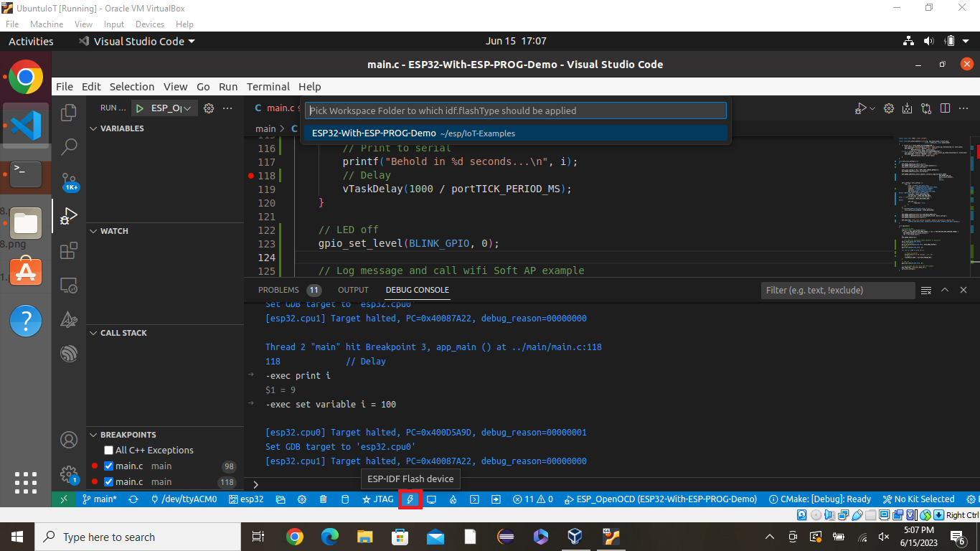The width and height of the screenshot is (980, 551).
Task: Open ESP-IDF Terminal icon in status bar
Action: pos(474,499)
